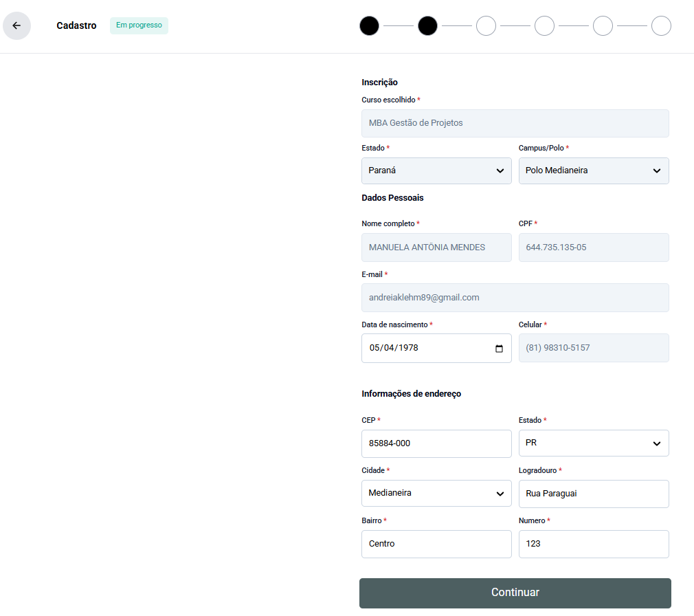Click the Informações de endereço heading

coord(411,394)
